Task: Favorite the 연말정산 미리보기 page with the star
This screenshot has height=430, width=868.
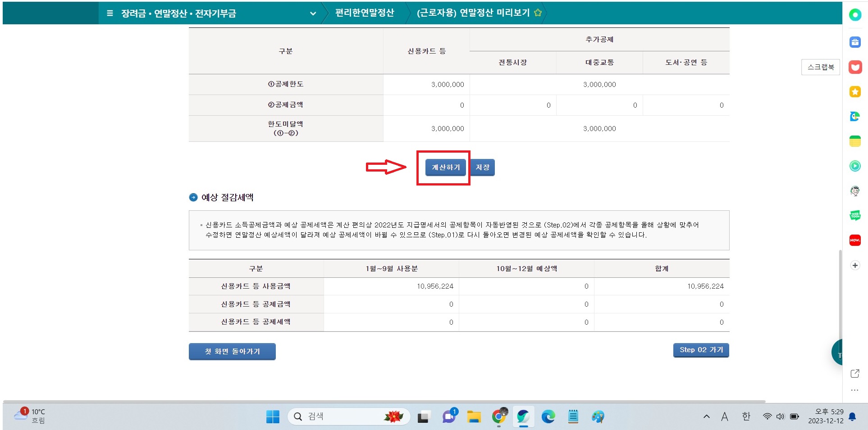Action: pos(538,13)
